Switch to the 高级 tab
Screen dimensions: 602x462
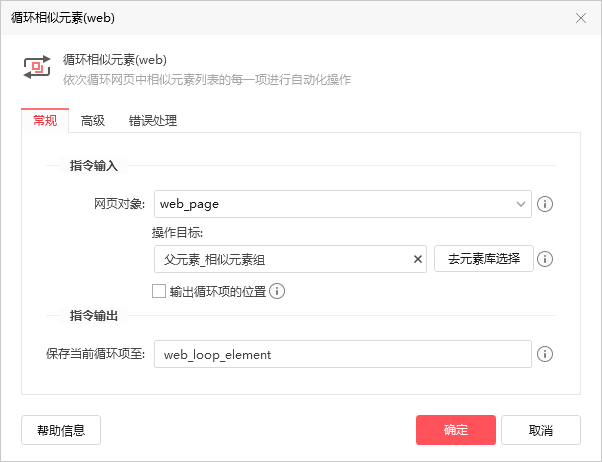click(93, 121)
